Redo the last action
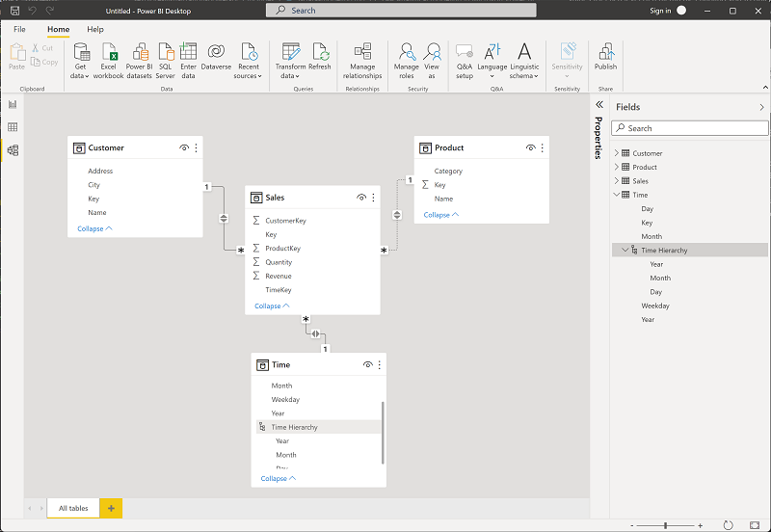Image resolution: width=771 pixels, height=532 pixels. [x=50, y=11]
